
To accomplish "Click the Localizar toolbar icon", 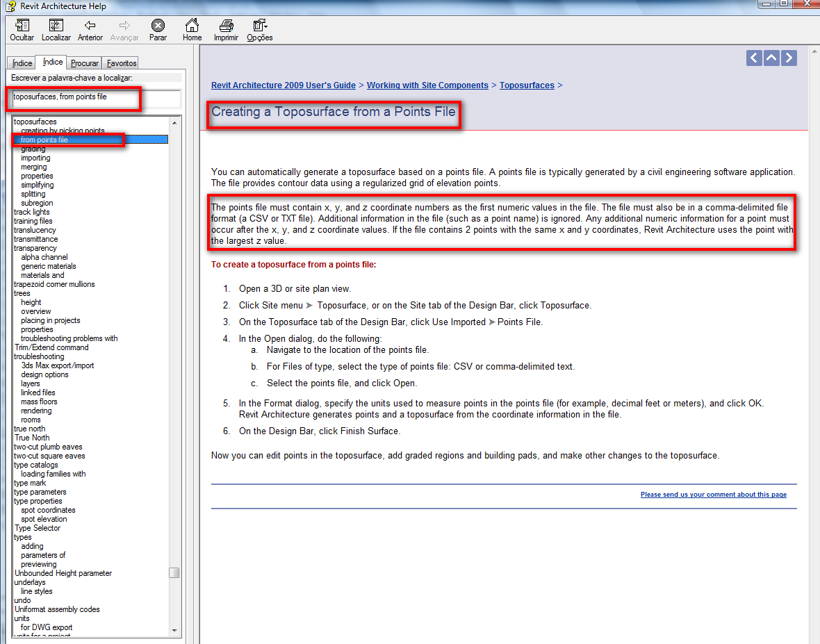I will point(56,25).
